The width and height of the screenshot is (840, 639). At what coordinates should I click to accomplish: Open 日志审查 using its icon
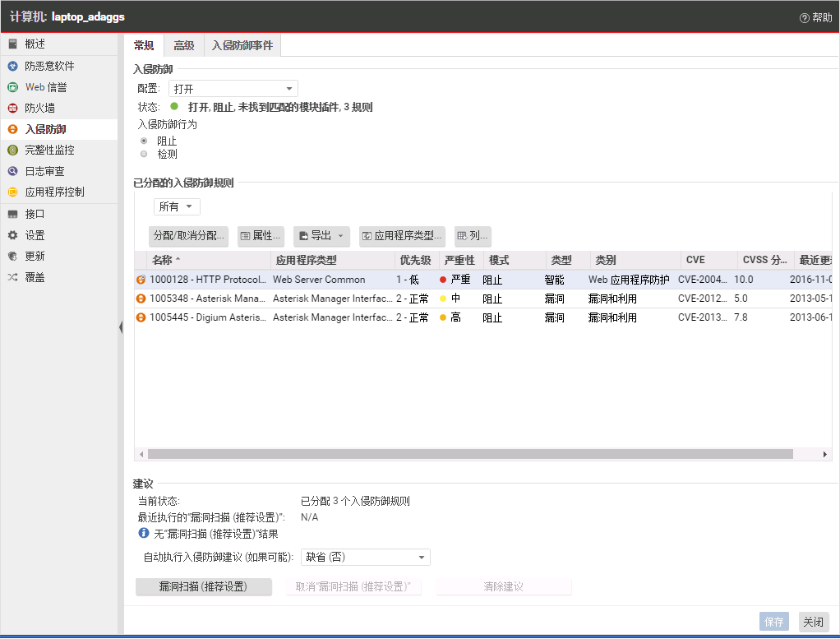pos(12,171)
